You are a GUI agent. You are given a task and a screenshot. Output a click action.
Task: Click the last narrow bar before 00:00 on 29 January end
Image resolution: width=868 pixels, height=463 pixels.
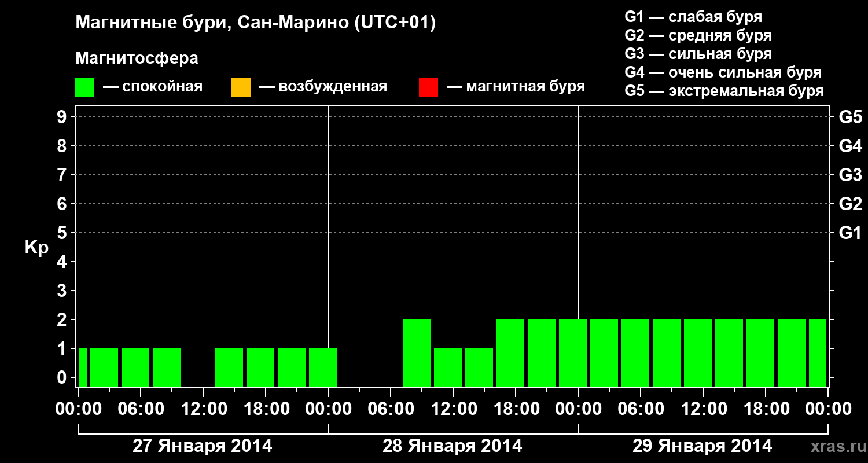[818, 352]
